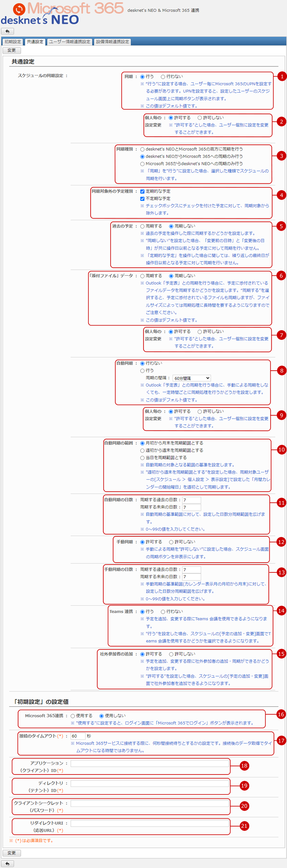Go to the 設備情報連携設定 tab

pyautogui.click(x=113, y=42)
